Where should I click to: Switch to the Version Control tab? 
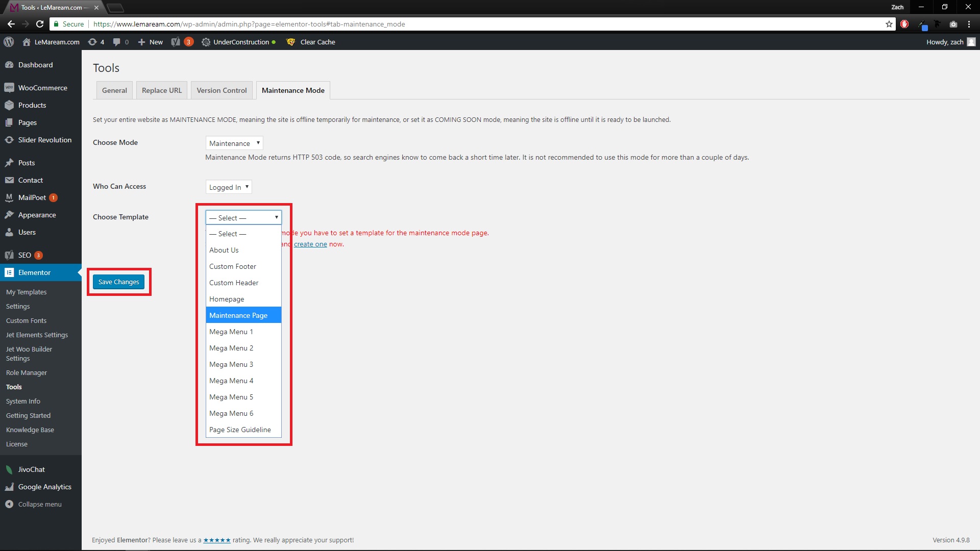(222, 90)
